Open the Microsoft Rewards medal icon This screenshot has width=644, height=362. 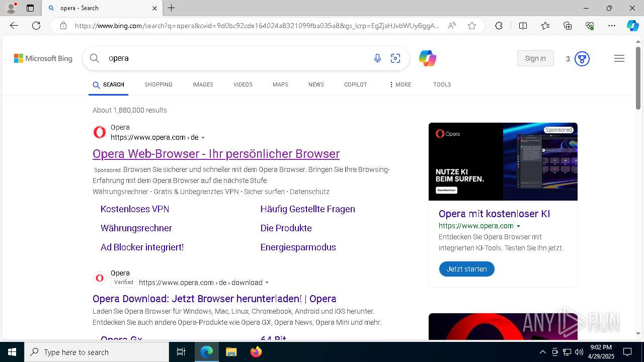pyautogui.click(x=582, y=59)
